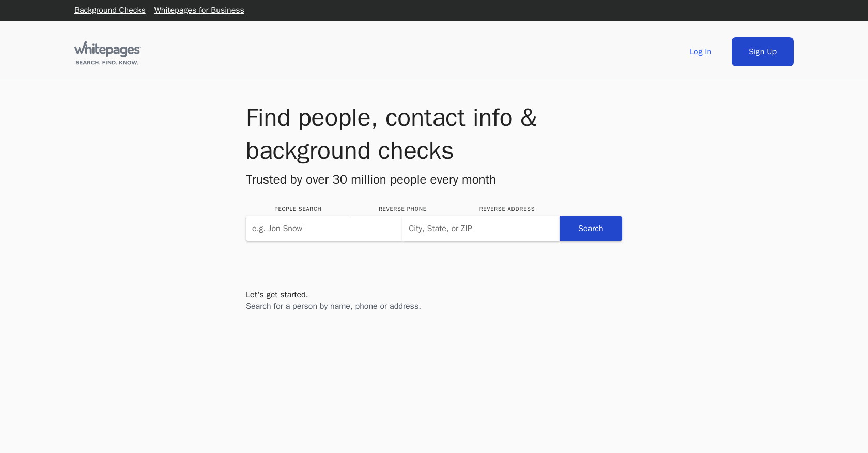Select the 'Let's get started.' text

coord(277,295)
